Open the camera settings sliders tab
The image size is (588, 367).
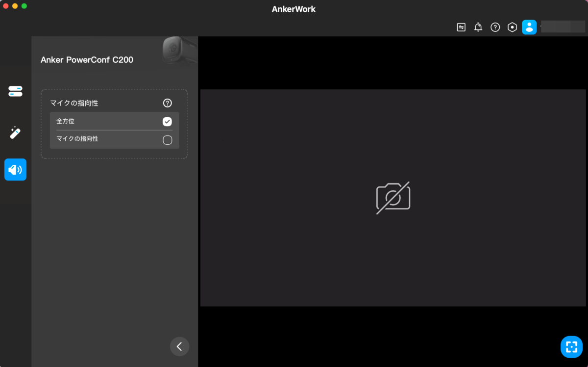15,91
